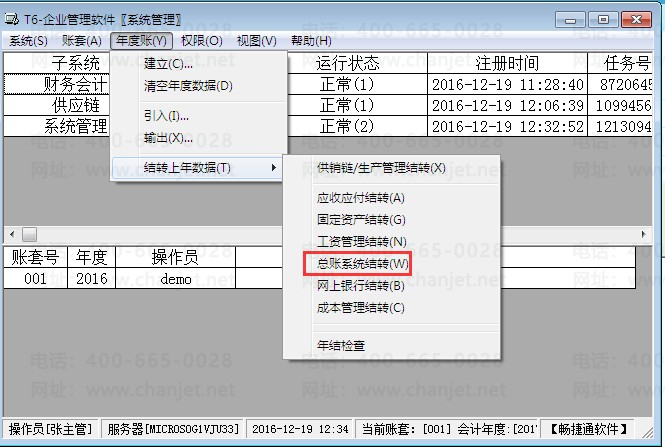Screen dimensions: 665x447
Task: Click 输出(X)... menu entry
Action: coord(169,138)
